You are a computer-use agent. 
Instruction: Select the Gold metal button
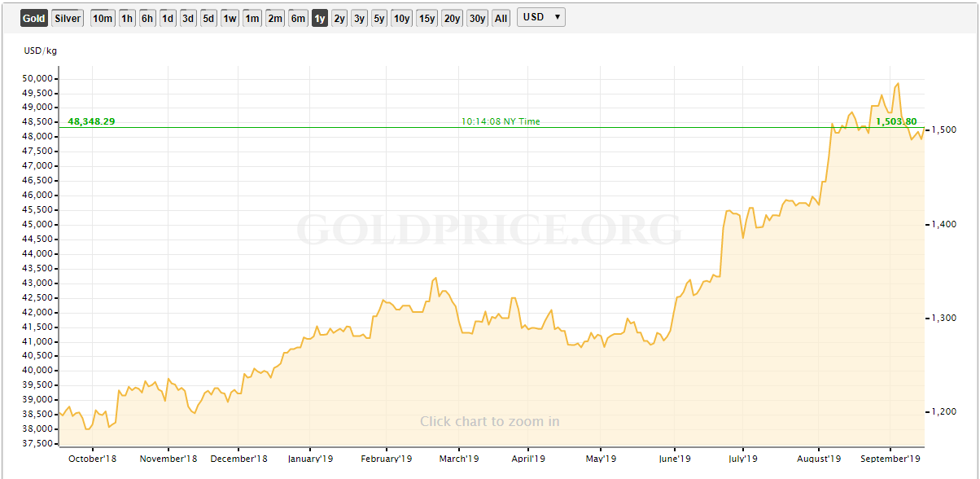tap(34, 18)
